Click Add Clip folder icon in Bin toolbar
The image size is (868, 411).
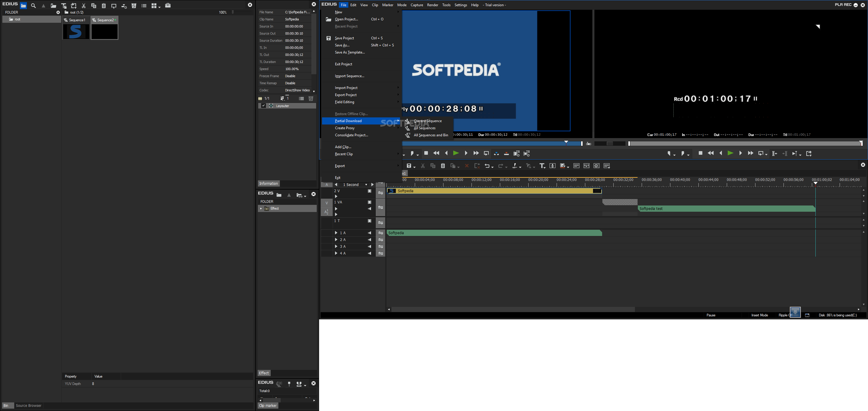(x=53, y=6)
